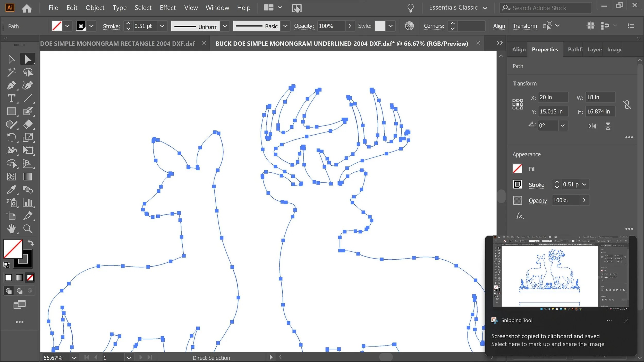Select the Magic Wand tool

(11, 72)
